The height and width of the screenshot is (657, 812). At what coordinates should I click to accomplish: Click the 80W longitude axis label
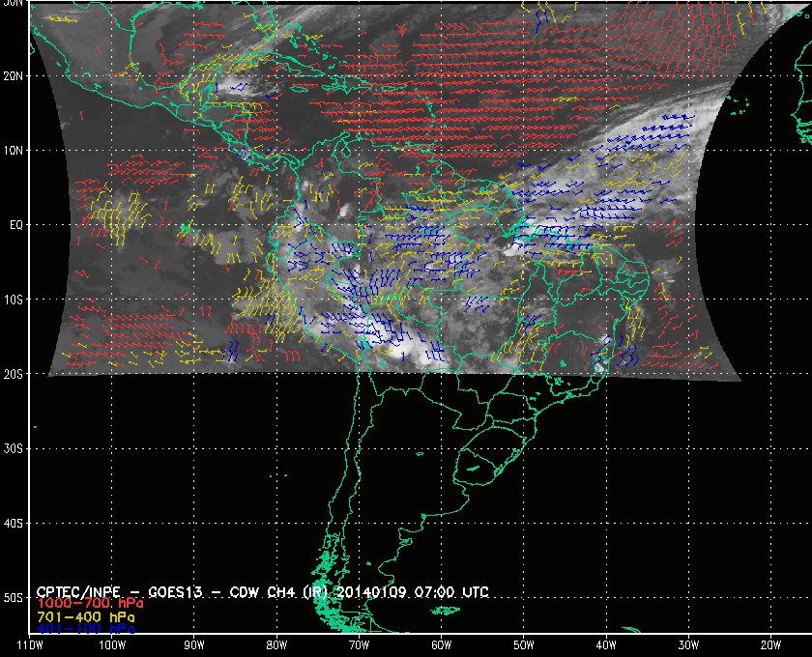(276, 645)
